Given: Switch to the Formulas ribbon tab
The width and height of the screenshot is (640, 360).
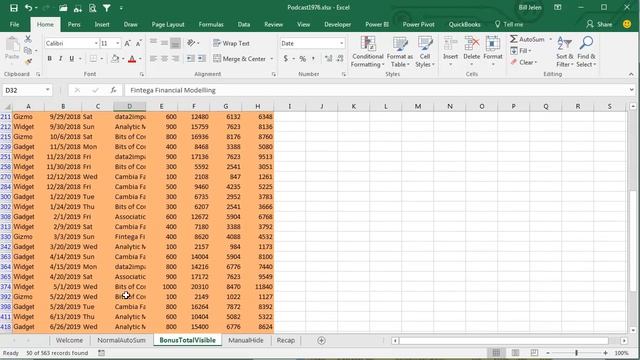Looking at the screenshot, I should tap(211, 24).
